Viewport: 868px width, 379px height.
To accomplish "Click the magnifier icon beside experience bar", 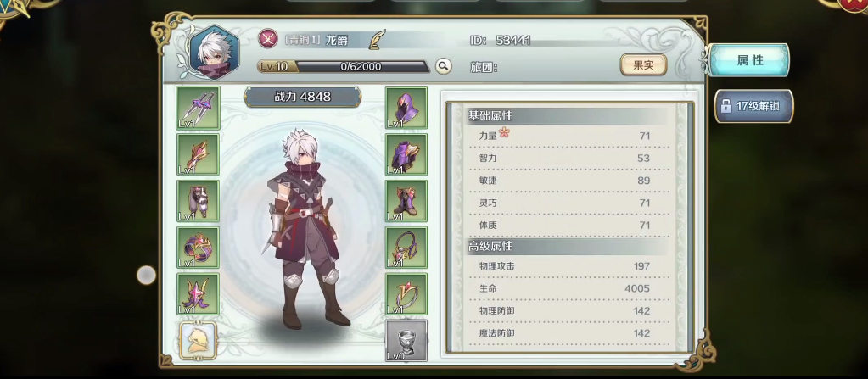I will [x=443, y=66].
